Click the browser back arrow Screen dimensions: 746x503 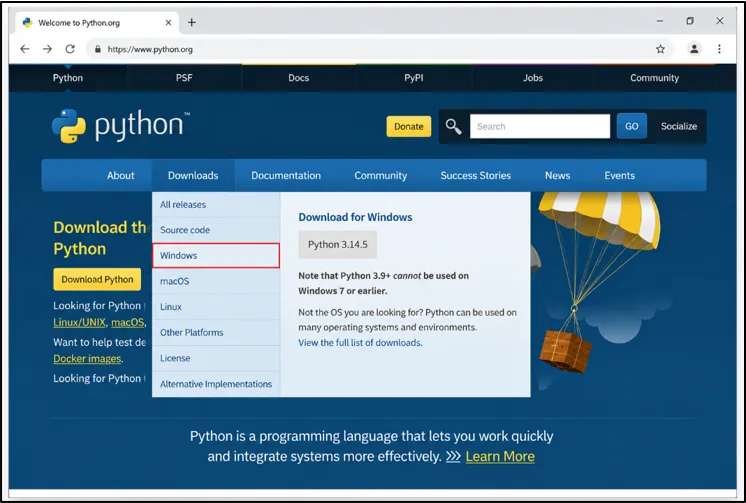tap(25, 49)
